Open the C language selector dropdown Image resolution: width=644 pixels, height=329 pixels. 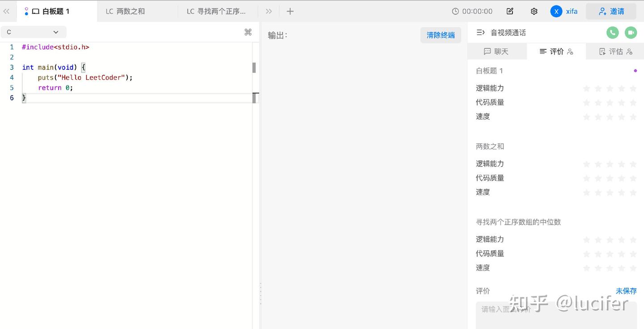tap(34, 32)
